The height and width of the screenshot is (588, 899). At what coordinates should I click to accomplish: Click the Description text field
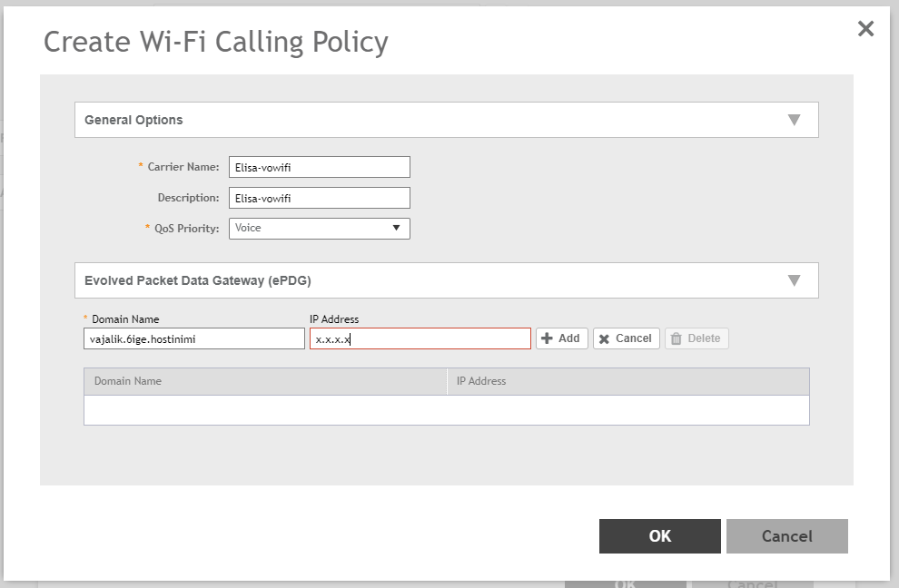(319, 198)
